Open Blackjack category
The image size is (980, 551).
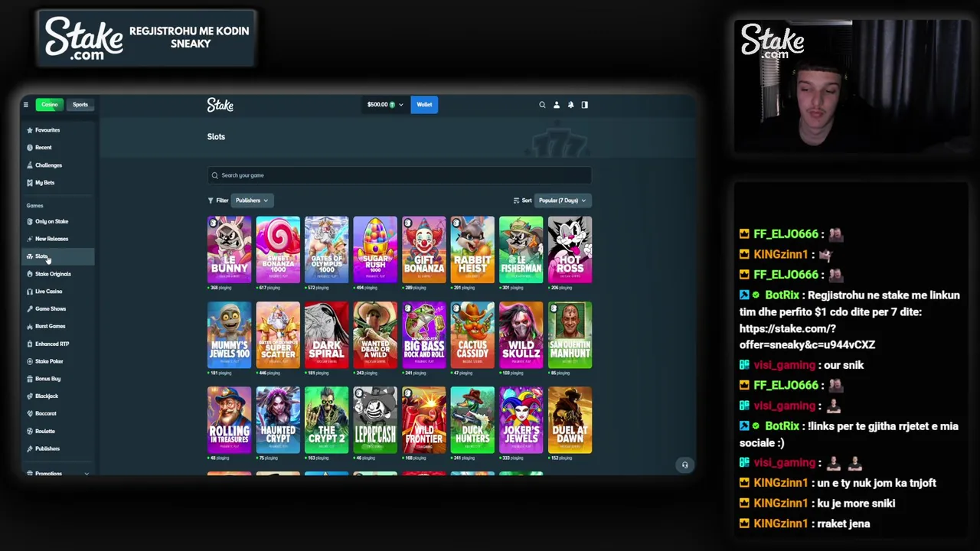[x=58, y=396]
